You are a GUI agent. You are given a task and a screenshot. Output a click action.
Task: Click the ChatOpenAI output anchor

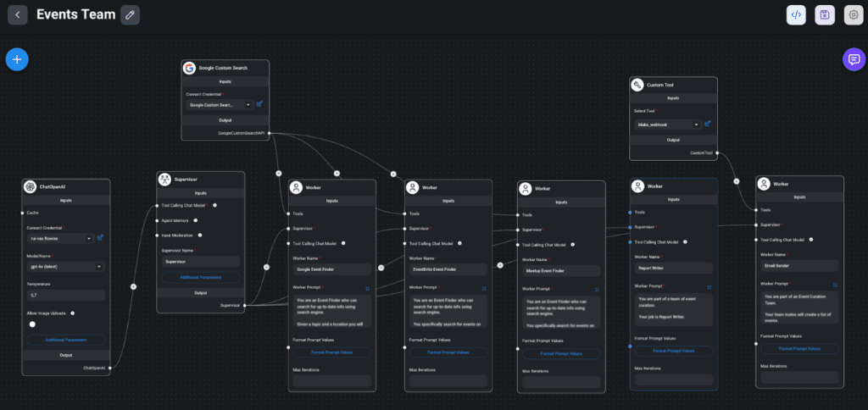[110, 368]
